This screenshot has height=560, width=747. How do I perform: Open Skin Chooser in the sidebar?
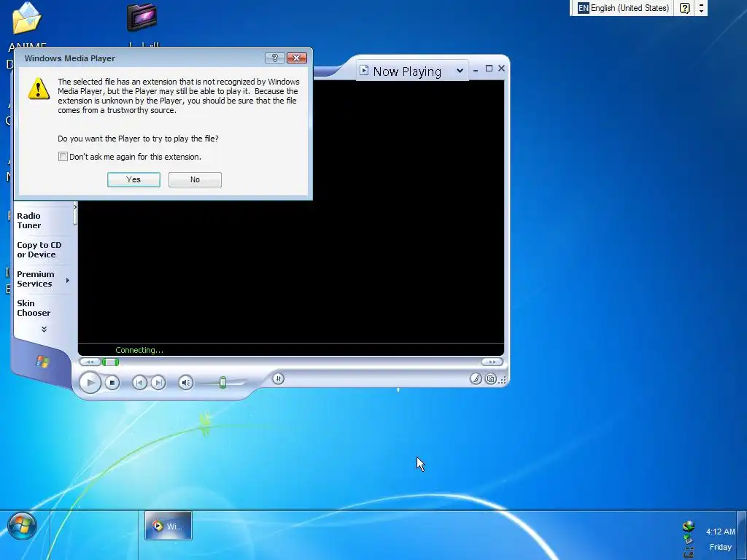(34, 308)
